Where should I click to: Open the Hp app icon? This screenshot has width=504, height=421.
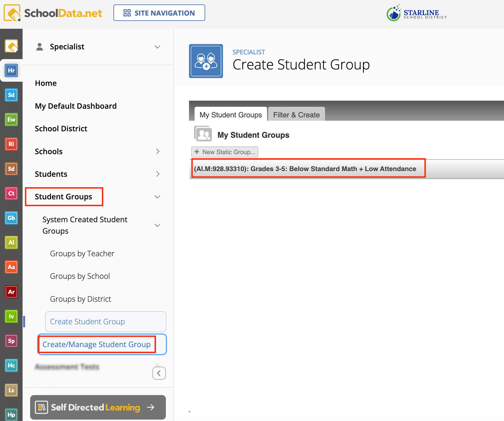[x=11, y=415]
